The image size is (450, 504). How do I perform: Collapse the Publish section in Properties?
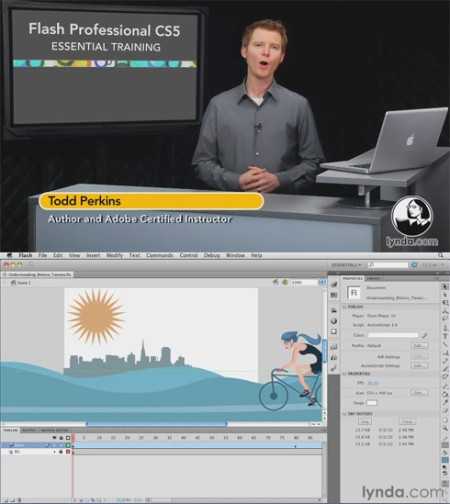click(x=344, y=307)
